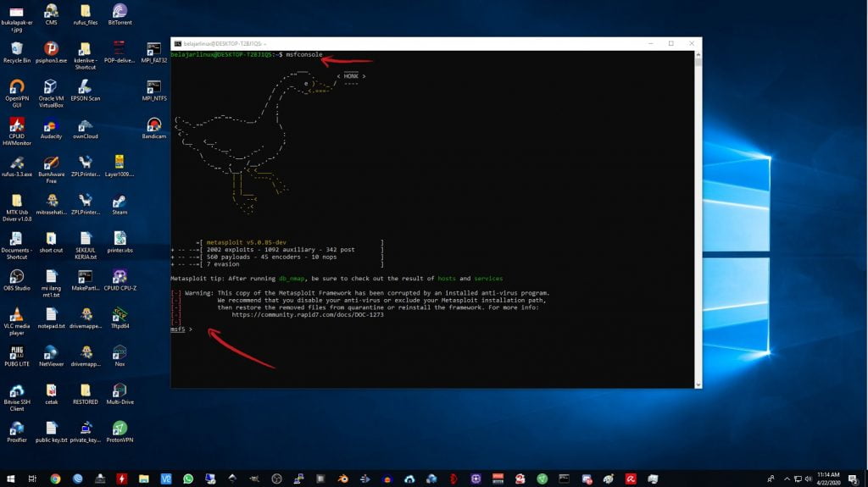Open the CMS desktop shortcut
Image resolution: width=868 pixels, height=487 pixels.
click(51, 15)
